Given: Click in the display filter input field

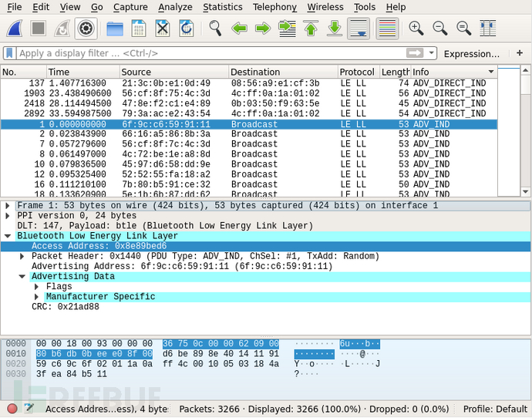Looking at the screenshot, I should pyautogui.click(x=208, y=53).
